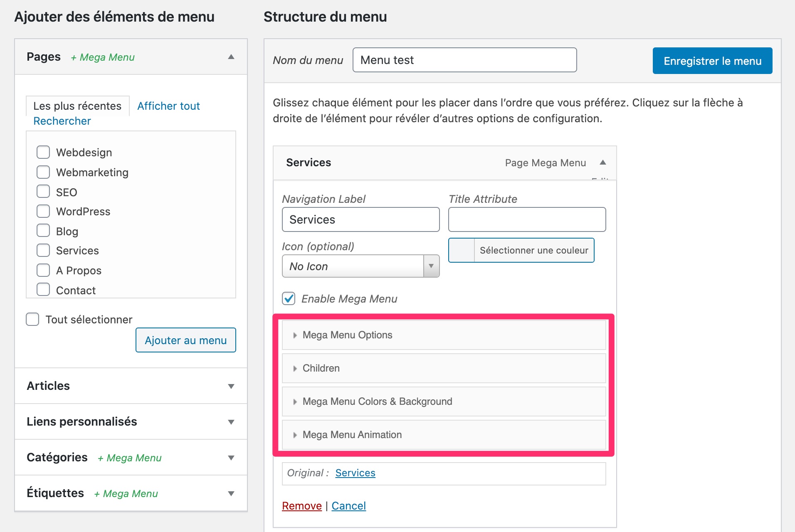Screen dimensions: 795x532
Task: Check the Contact page checkbox
Action: [43, 289]
